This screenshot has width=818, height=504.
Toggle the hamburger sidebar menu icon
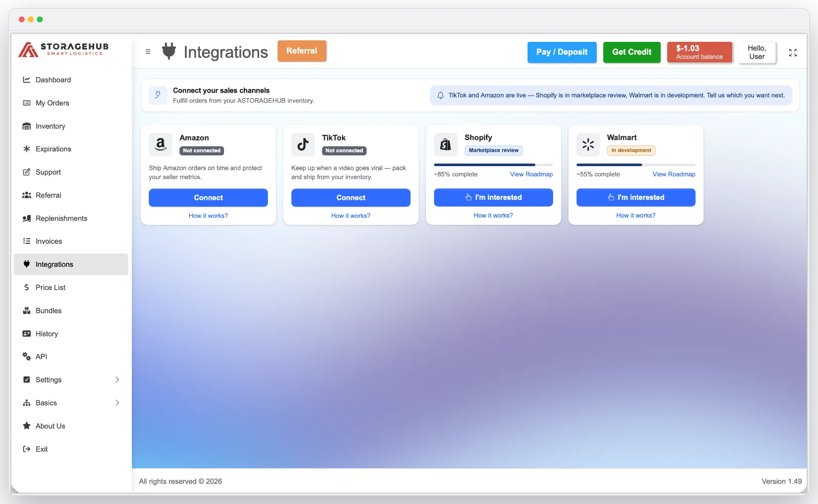click(x=148, y=52)
